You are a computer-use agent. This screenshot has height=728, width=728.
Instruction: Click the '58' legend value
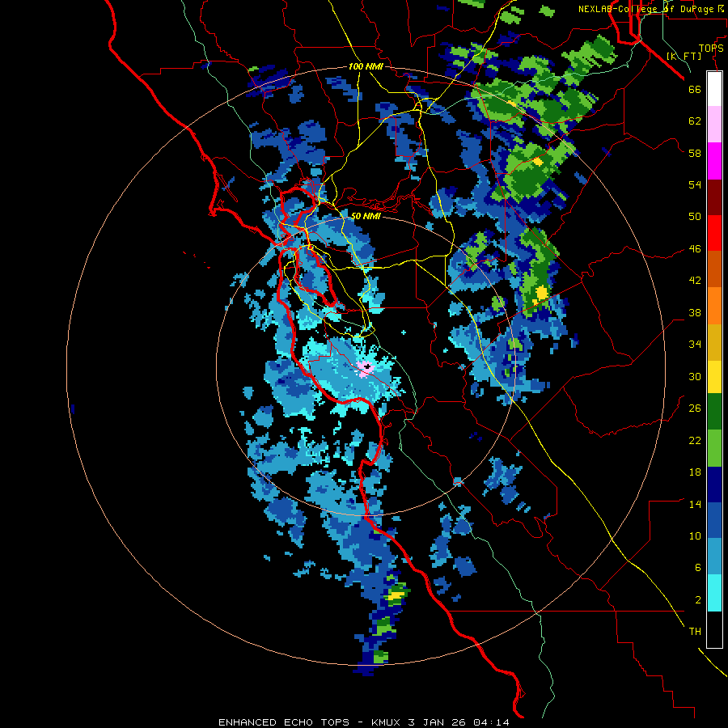[x=695, y=153]
